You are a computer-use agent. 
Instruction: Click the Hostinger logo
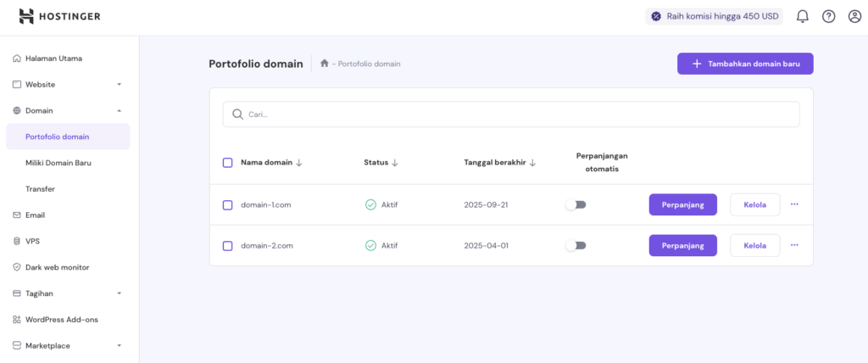[62, 16]
